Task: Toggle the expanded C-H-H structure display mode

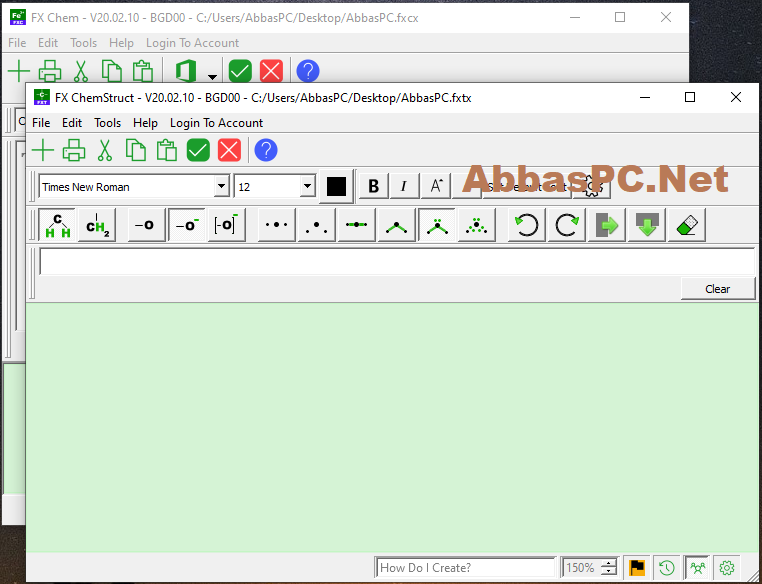Action: click(57, 225)
